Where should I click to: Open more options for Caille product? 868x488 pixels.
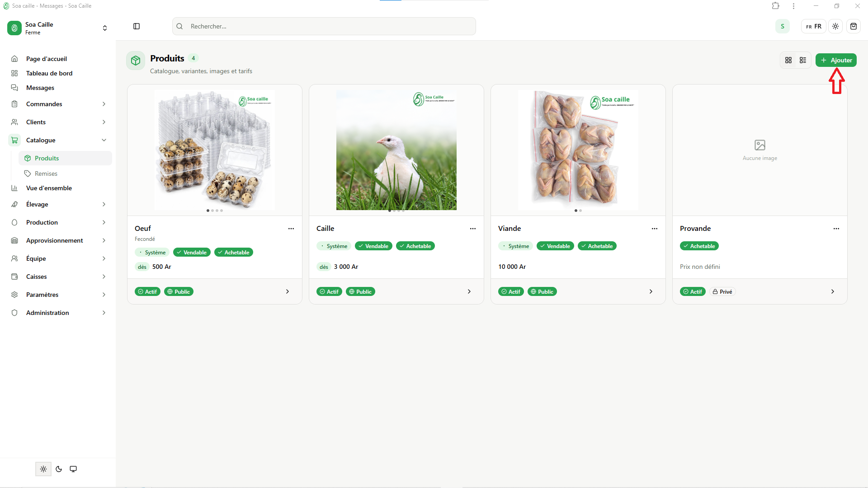473,229
